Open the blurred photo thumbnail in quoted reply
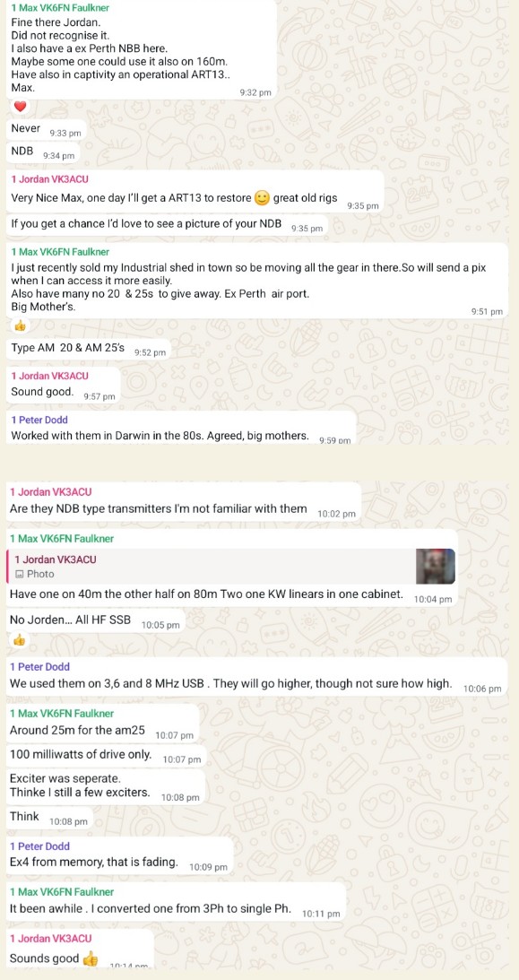Screen dimensions: 519x980 [436, 567]
